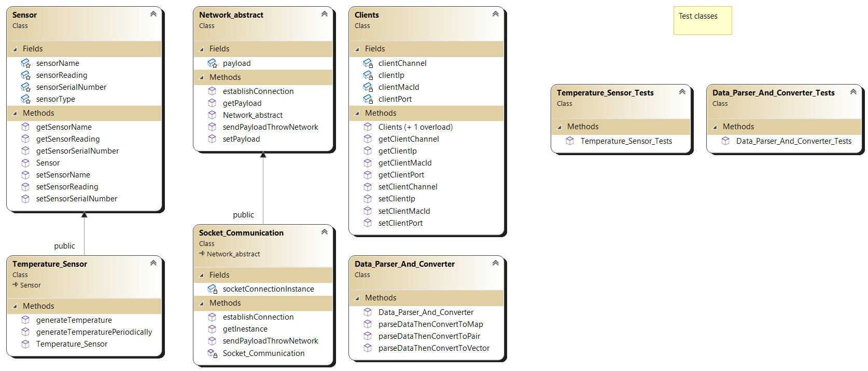Click the sensorType field icon

click(x=25, y=99)
